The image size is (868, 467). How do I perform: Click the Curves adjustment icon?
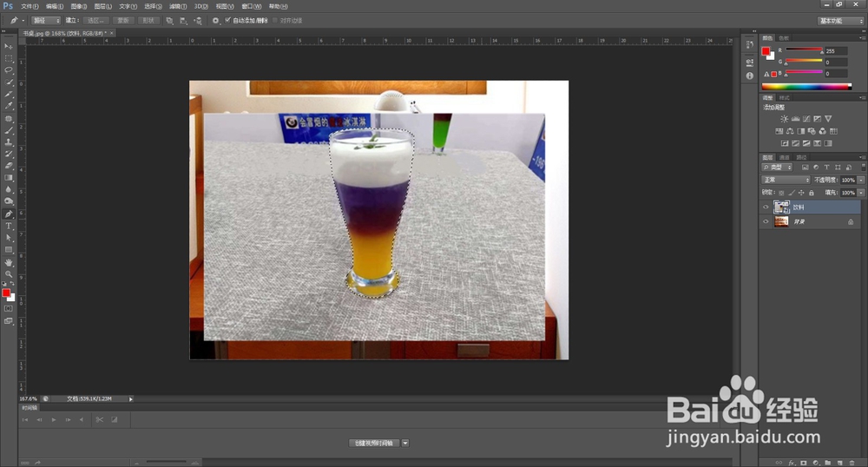tap(806, 119)
